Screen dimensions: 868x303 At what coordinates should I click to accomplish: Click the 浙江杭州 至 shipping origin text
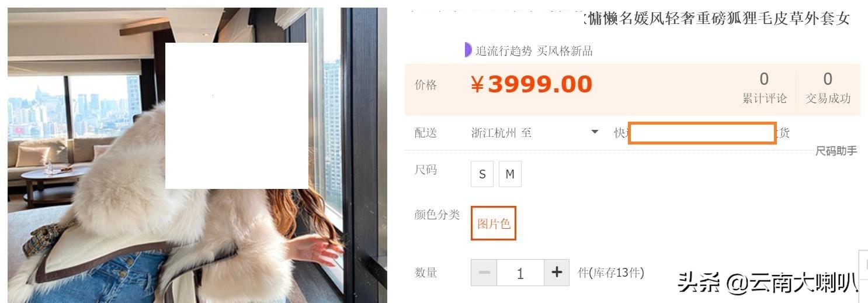[501, 133]
